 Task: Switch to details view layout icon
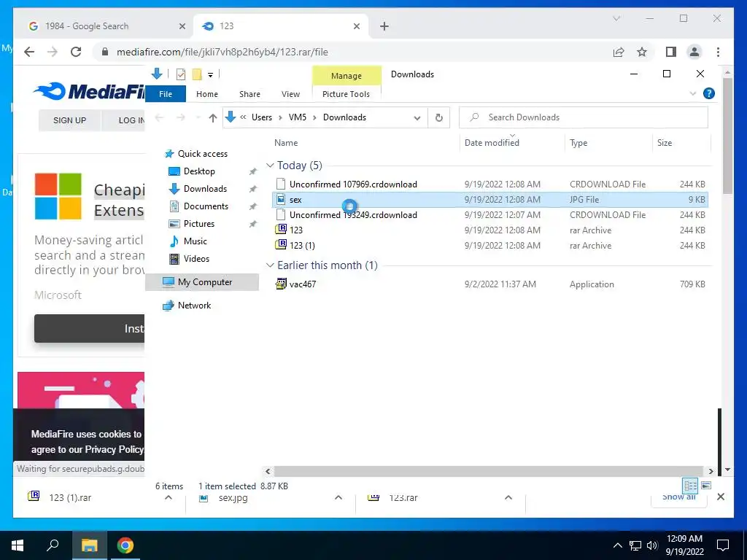pos(690,485)
